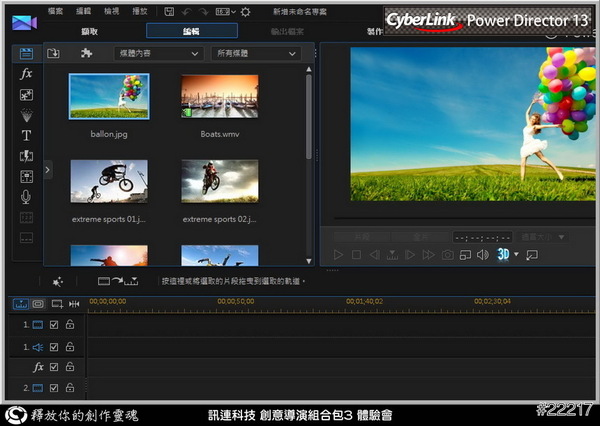Open the 媒體內容 dropdown
The width and height of the screenshot is (600, 426).
point(158,53)
